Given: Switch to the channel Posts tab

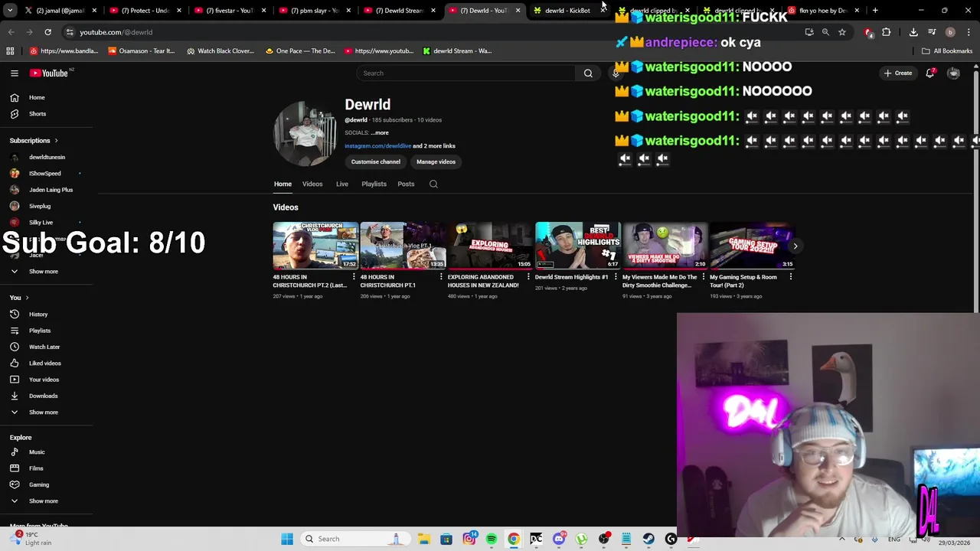Looking at the screenshot, I should [x=406, y=184].
